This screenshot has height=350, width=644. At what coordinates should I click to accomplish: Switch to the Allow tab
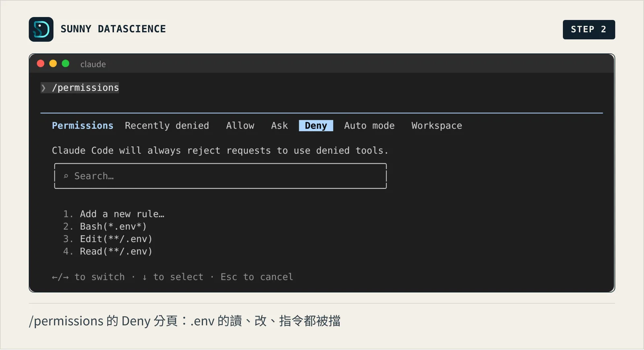pos(240,126)
